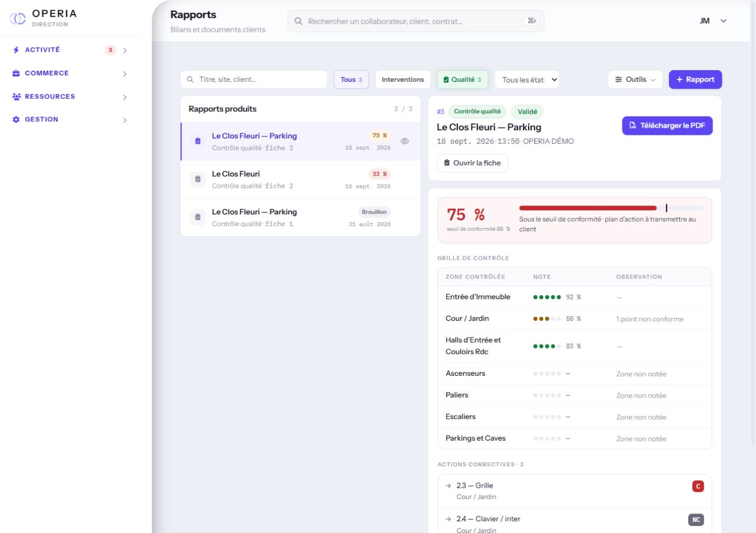Image resolution: width=756 pixels, height=533 pixels.
Task: Click the Parkings et Caves zone row name
Action: click(476, 438)
